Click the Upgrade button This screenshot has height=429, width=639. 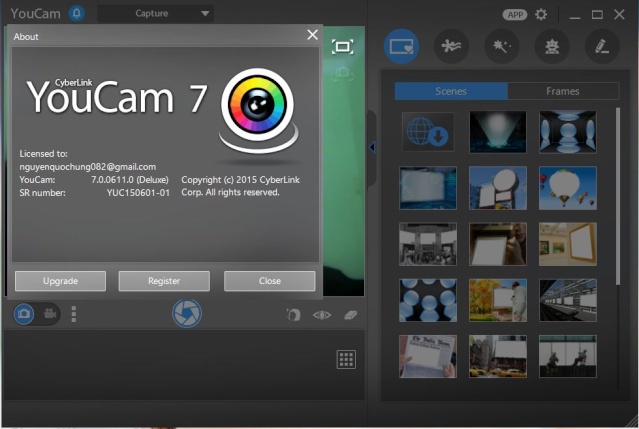coord(60,281)
